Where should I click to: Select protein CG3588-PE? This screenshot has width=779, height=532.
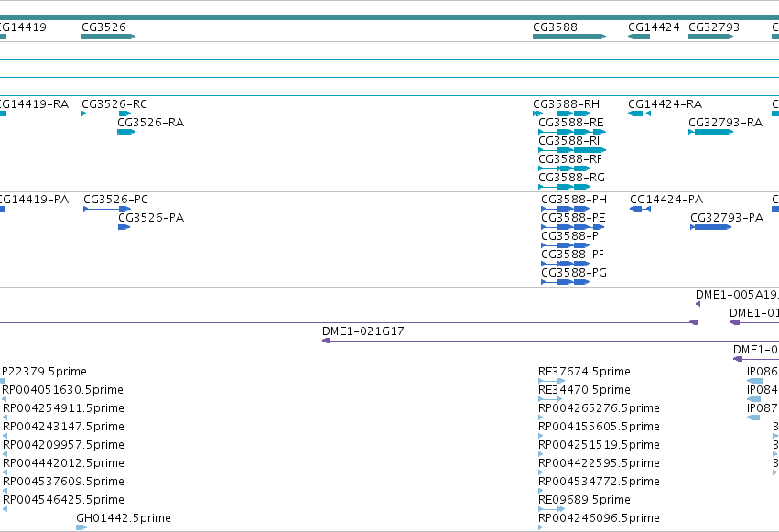coord(573,227)
